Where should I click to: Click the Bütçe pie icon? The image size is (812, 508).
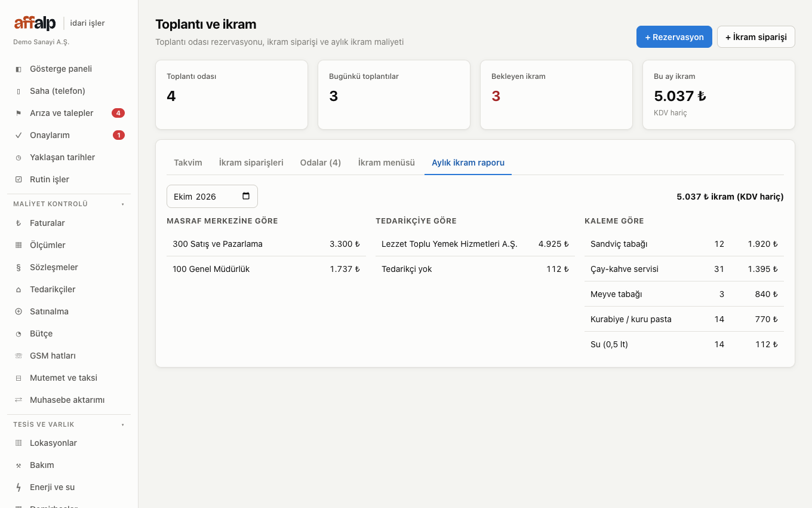pos(19,334)
